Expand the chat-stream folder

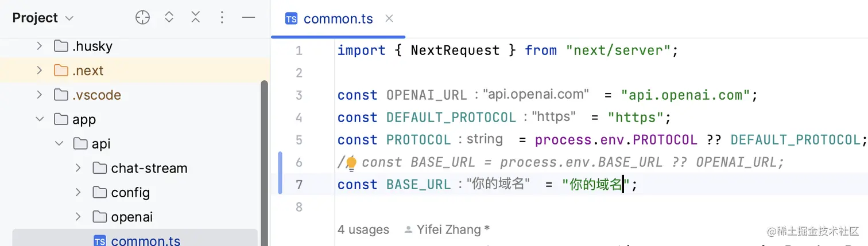[78, 168]
